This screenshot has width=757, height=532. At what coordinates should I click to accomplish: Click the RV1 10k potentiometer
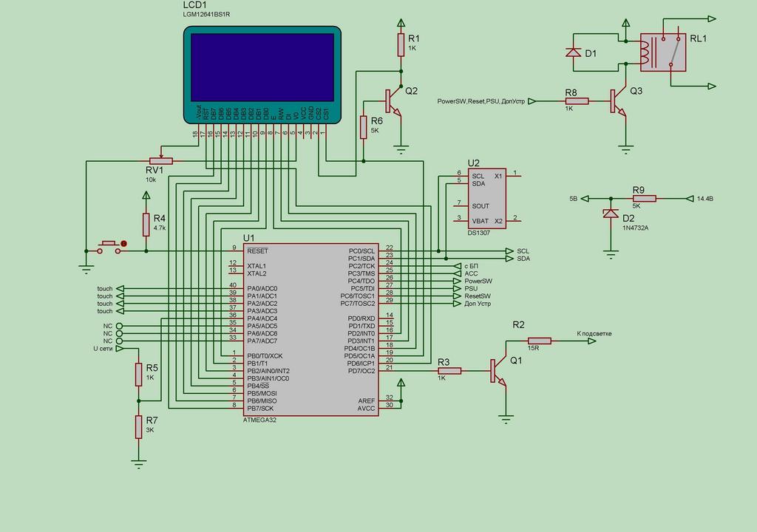pyautogui.click(x=160, y=160)
